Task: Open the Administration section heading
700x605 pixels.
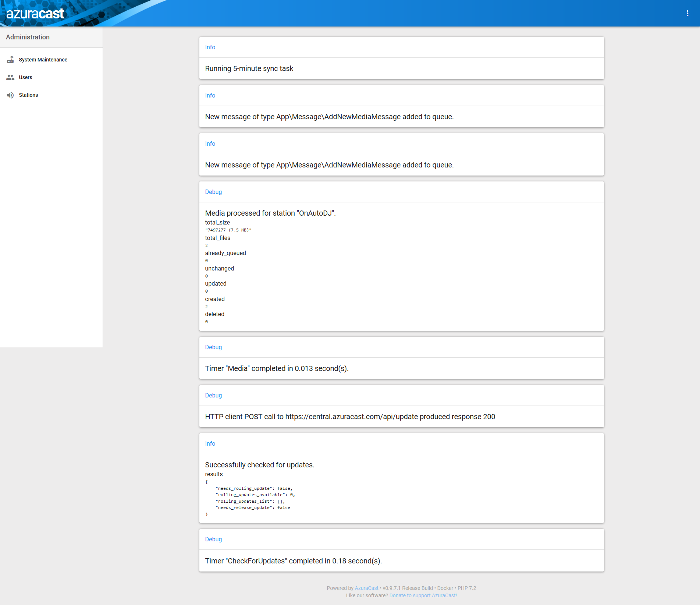Action: coord(28,37)
